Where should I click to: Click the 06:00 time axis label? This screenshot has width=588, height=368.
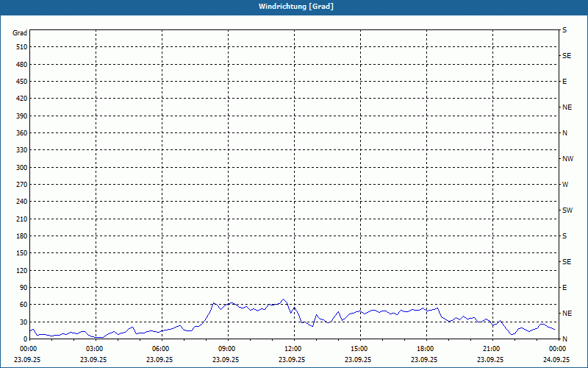(x=160, y=349)
